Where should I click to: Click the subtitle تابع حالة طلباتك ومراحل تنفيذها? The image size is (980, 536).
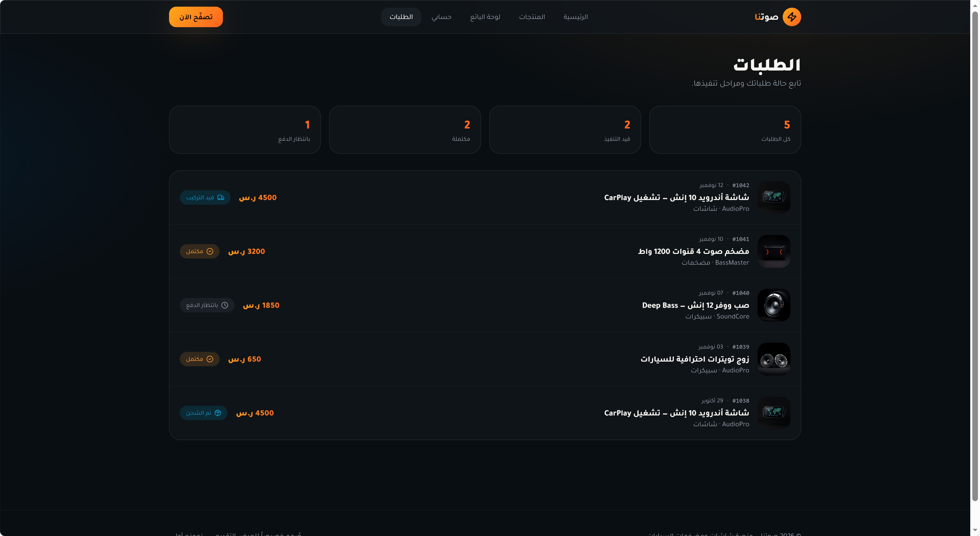[746, 83]
